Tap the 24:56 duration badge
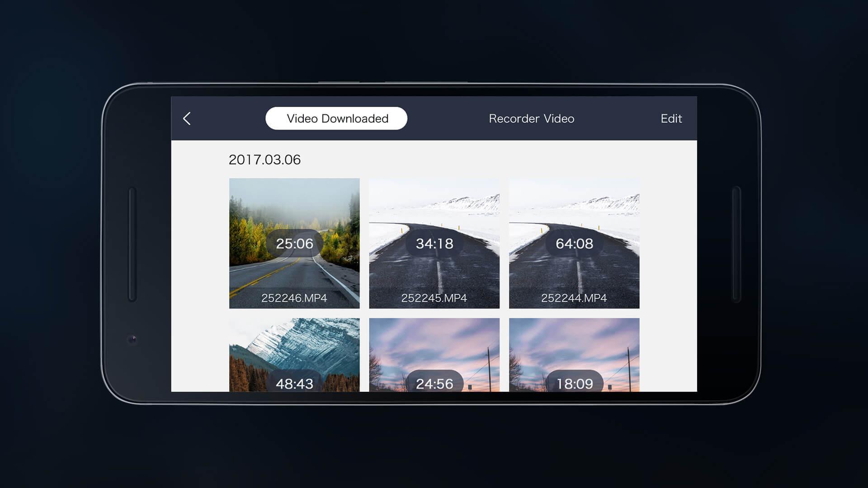Screen dimensions: 868x488 (434, 383)
